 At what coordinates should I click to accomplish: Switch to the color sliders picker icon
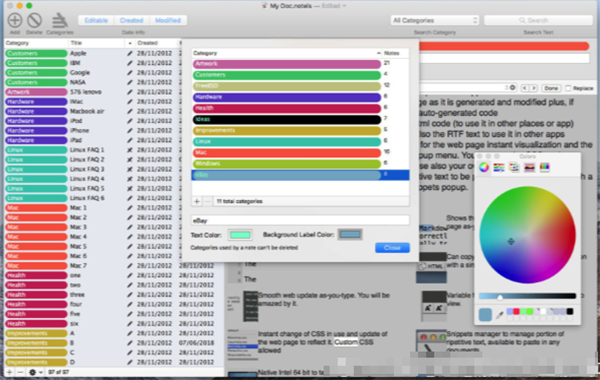499,167
